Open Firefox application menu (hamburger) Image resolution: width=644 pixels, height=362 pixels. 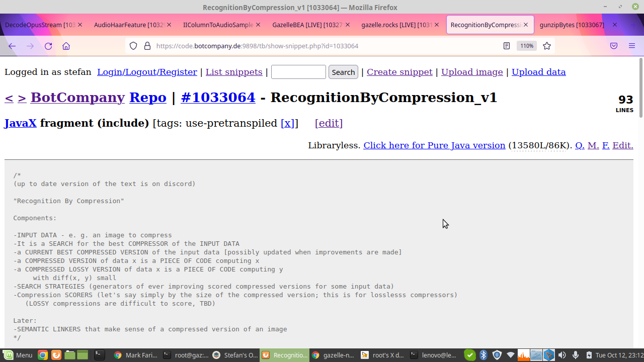point(632,46)
